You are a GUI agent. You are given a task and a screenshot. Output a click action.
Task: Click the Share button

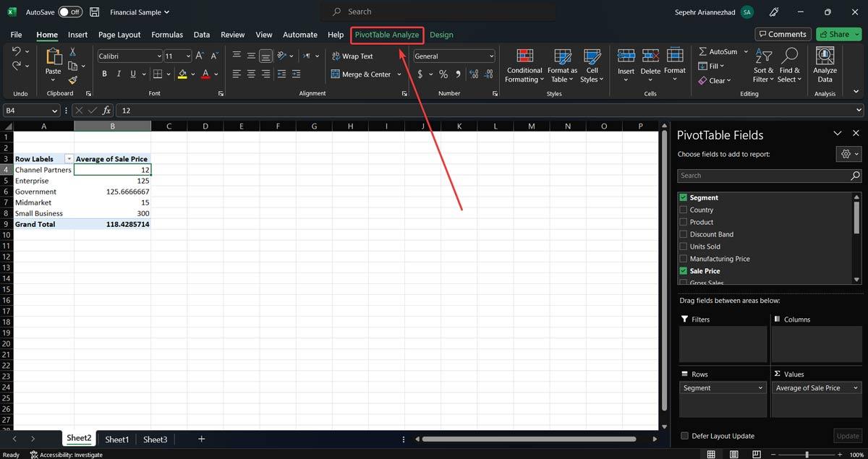tap(838, 34)
